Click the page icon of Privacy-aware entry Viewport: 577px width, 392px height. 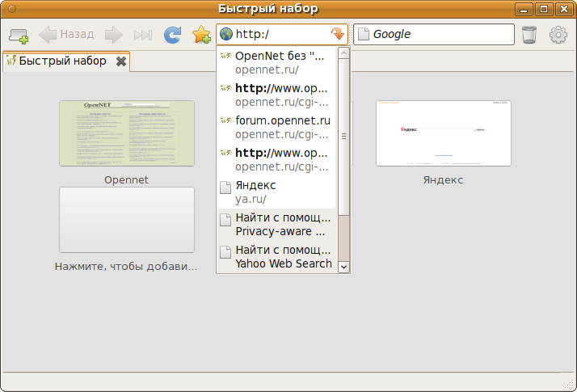(x=225, y=219)
